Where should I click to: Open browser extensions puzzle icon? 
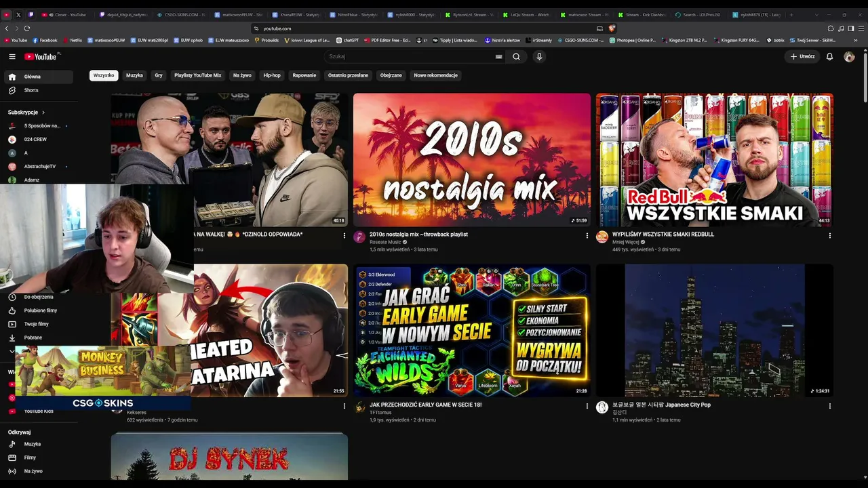click(831, 28)
